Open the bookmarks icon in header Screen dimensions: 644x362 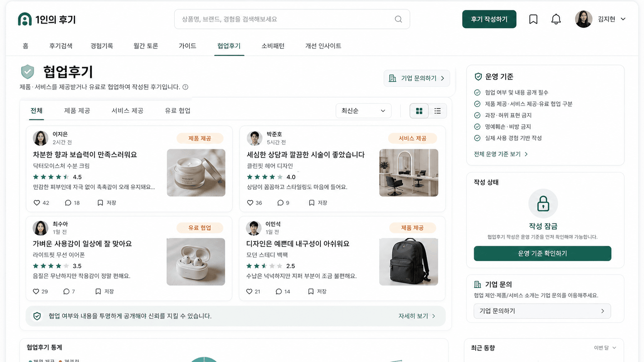pyautogui.click(x=533, y=19)
